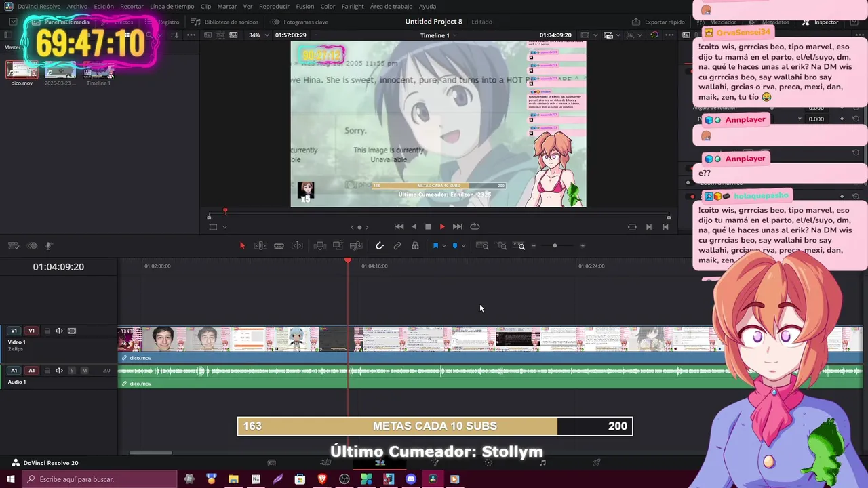This screenshot has height=488, width=868.
Task: Open the Edición menu
Action: pos(104,6)
